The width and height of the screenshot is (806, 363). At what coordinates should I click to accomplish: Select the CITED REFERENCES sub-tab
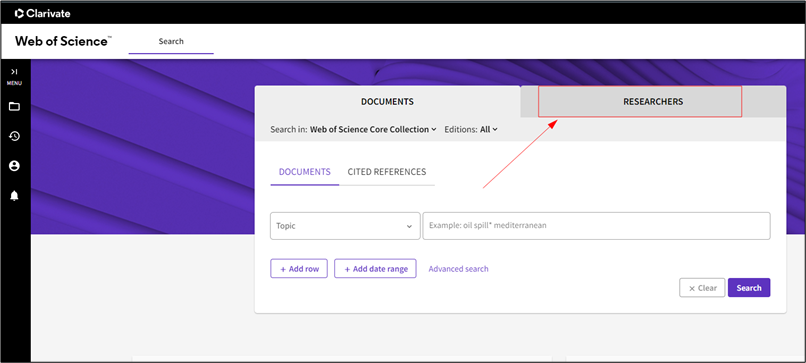(x=387, y=172)
